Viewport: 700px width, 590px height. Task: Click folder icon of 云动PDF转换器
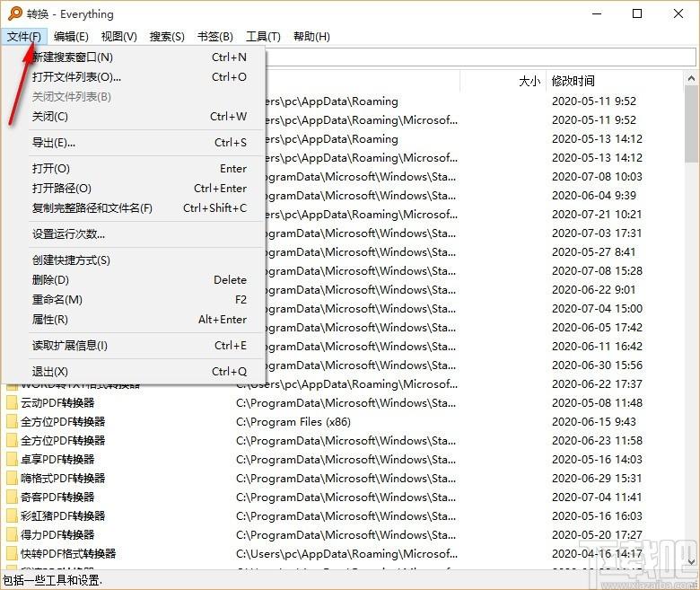[x=12, y=403]
